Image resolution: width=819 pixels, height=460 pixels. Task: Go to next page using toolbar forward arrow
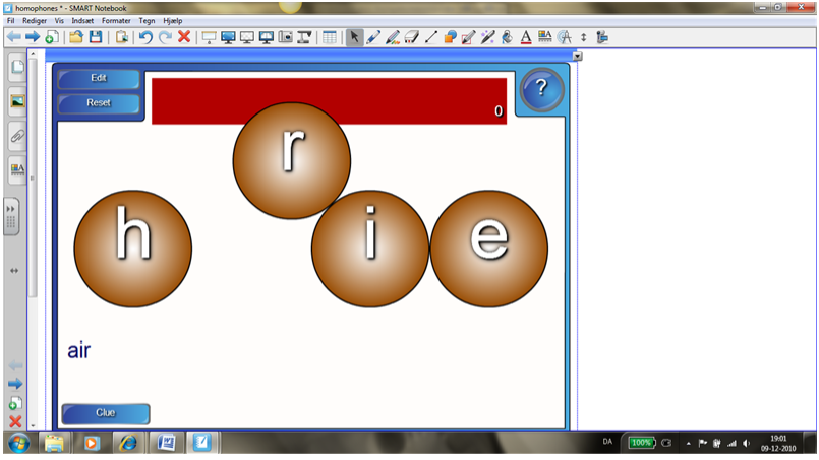coord(33,37)
